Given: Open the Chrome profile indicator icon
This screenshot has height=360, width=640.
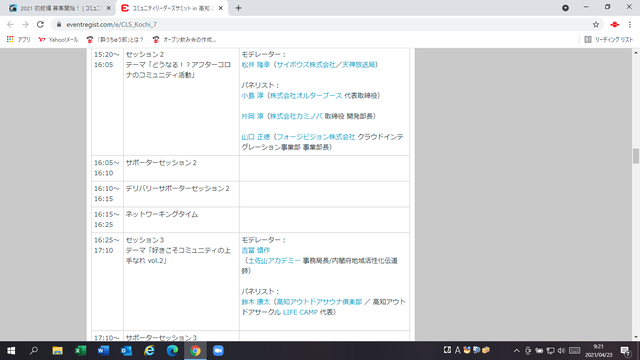Looking at the screenshot, I should tap(565, 8).
